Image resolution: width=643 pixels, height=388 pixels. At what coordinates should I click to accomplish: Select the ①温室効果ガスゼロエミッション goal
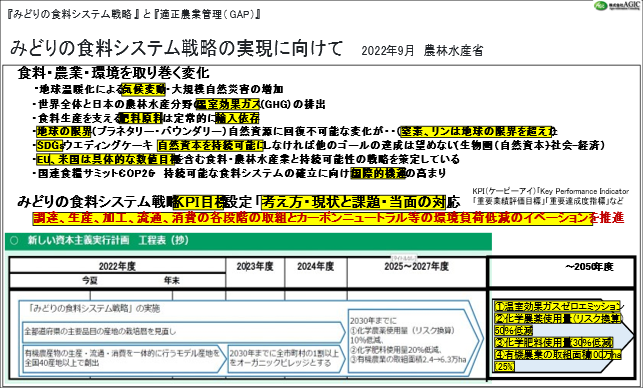[558, 306]
